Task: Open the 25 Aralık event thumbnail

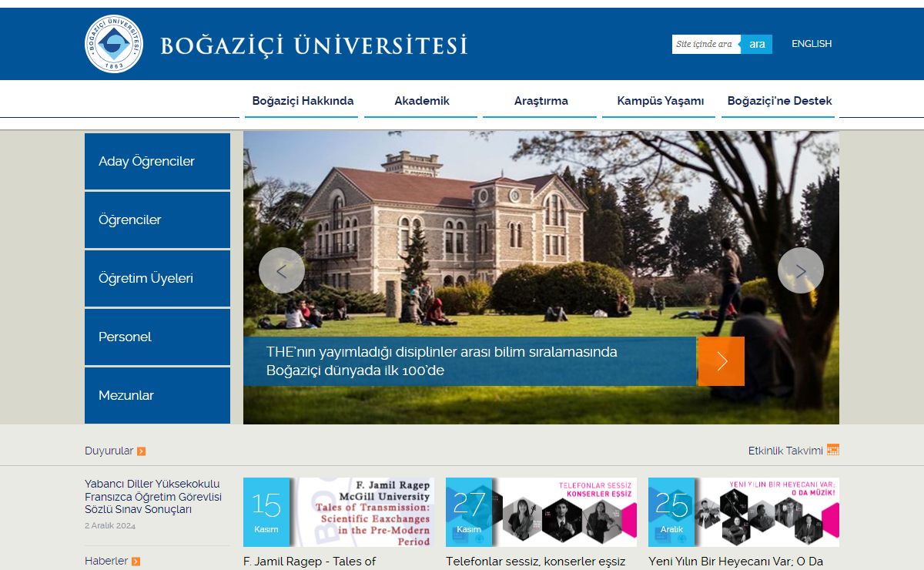Action: (744, 512)
